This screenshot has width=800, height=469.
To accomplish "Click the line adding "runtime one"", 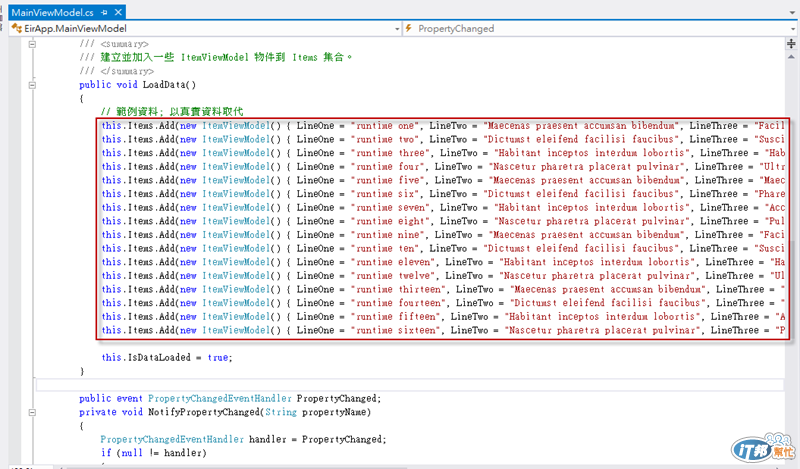I will point(442,126).
